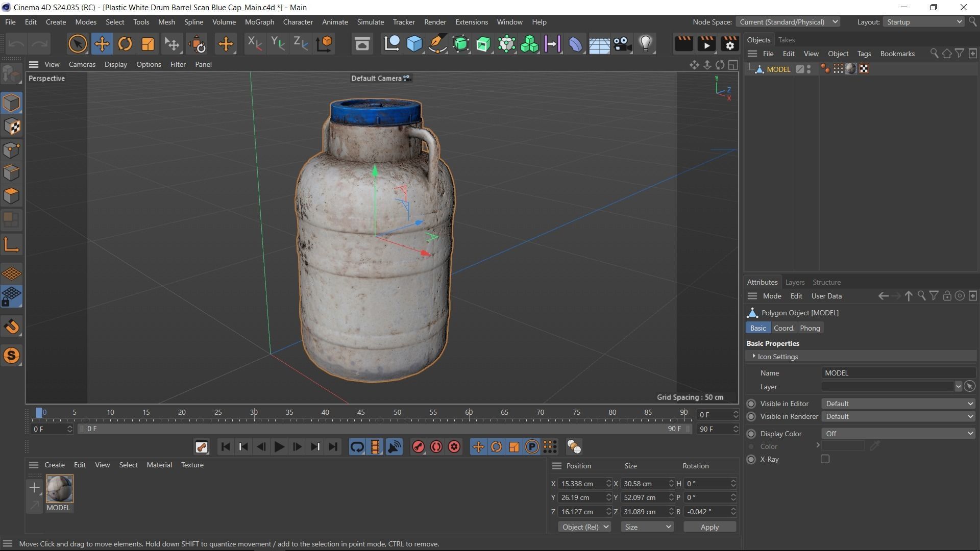Toggle coordinate system icon
The height and width of the screenshot is (551, 980).
point(325,44)
